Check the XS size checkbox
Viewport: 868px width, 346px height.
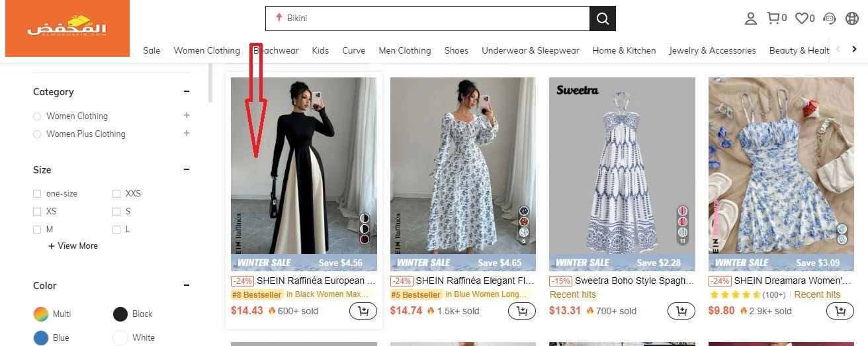coord(37,212)
